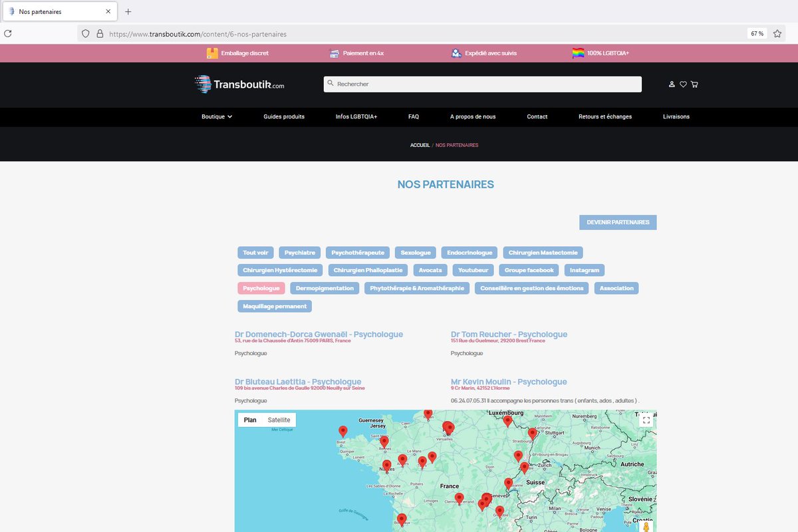Click the map marker near Luxembourg
This screenshot has height=532, width=798.
coord(507,421)
